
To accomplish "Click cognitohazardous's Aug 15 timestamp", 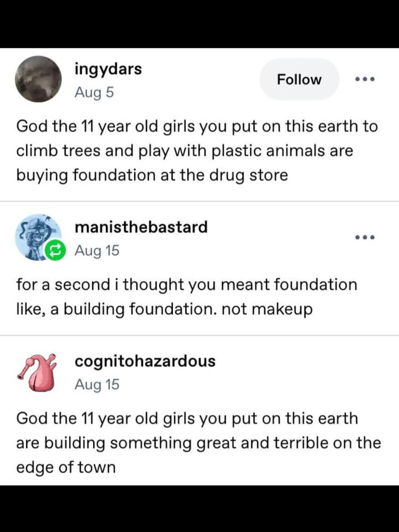I will click(97, 384).
